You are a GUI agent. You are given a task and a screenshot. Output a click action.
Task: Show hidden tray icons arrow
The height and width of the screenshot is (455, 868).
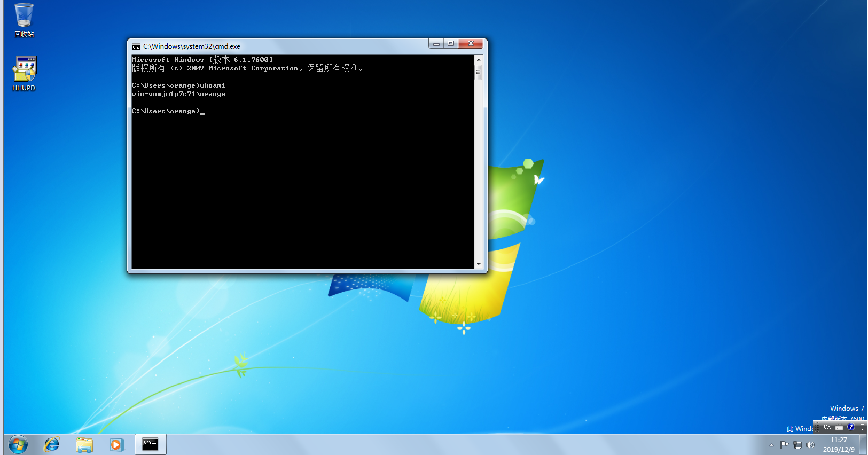(771, 445)
